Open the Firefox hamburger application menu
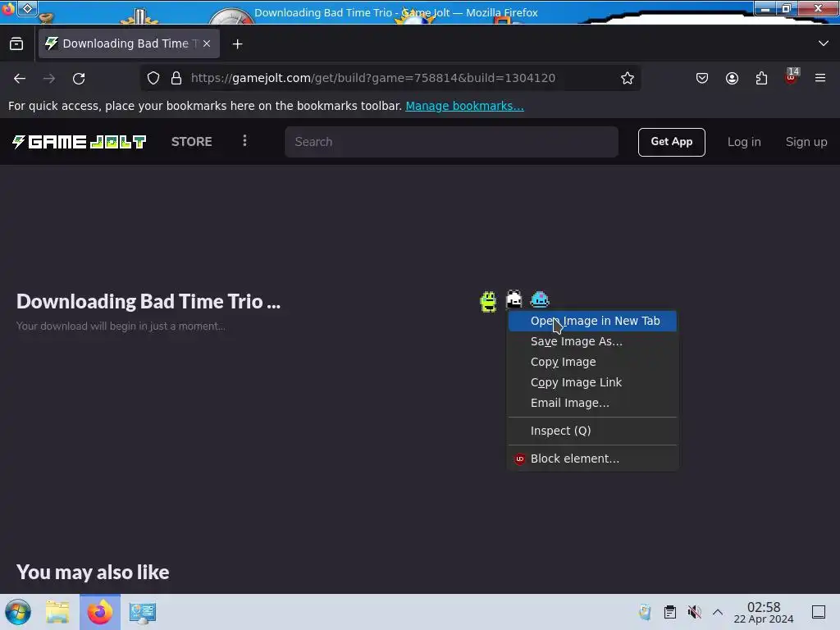 click(820, 78)
